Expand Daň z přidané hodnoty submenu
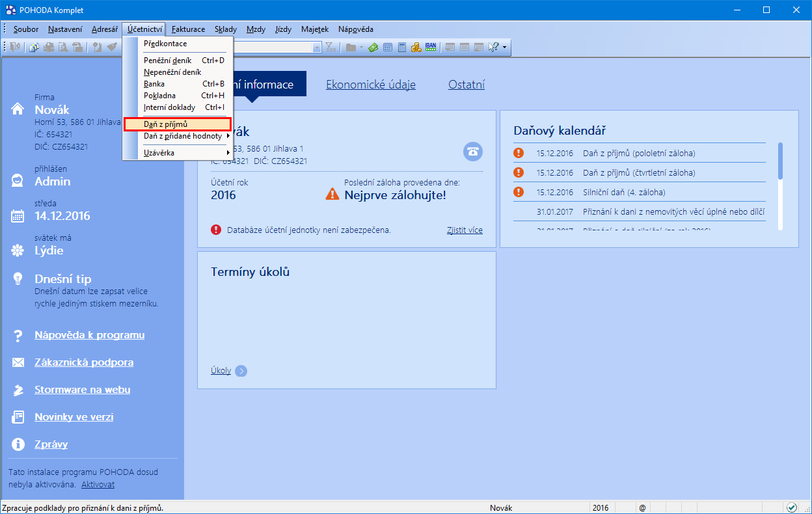Image resolution: width=812 pixels, height=514 pixels. pos(228,136)
